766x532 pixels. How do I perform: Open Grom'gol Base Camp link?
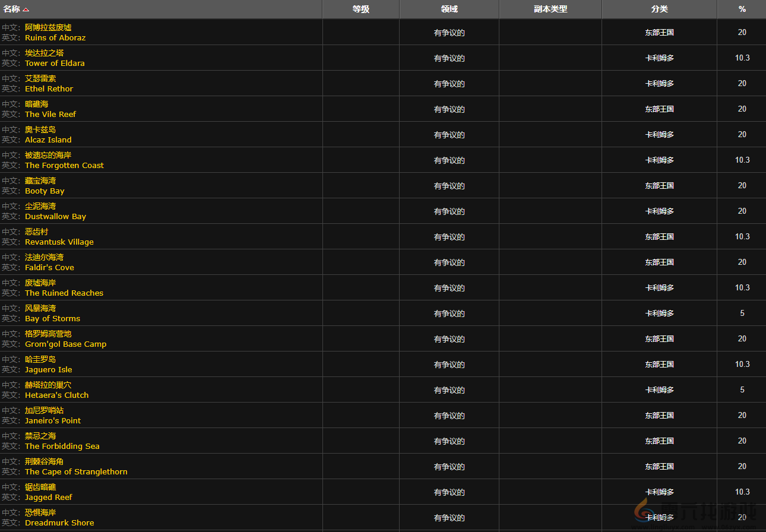point(65,344)
